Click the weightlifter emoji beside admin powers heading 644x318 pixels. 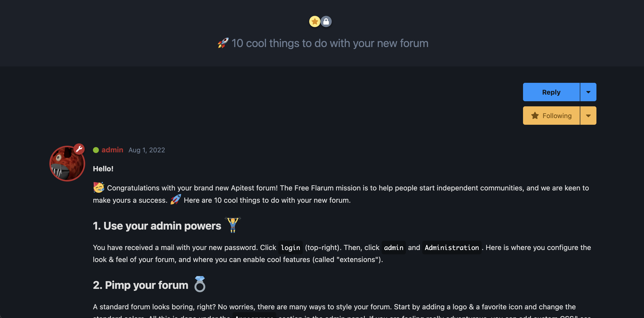[233, 225]
